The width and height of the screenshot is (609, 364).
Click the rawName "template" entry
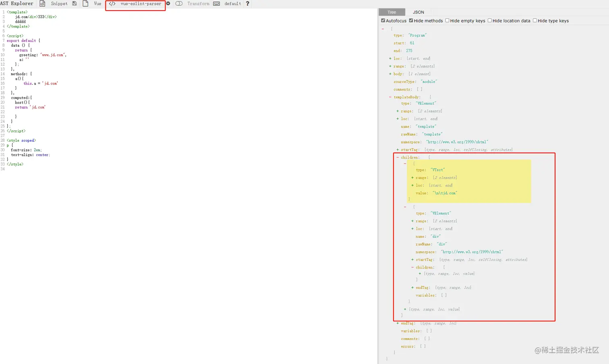[x=422, y=134]
